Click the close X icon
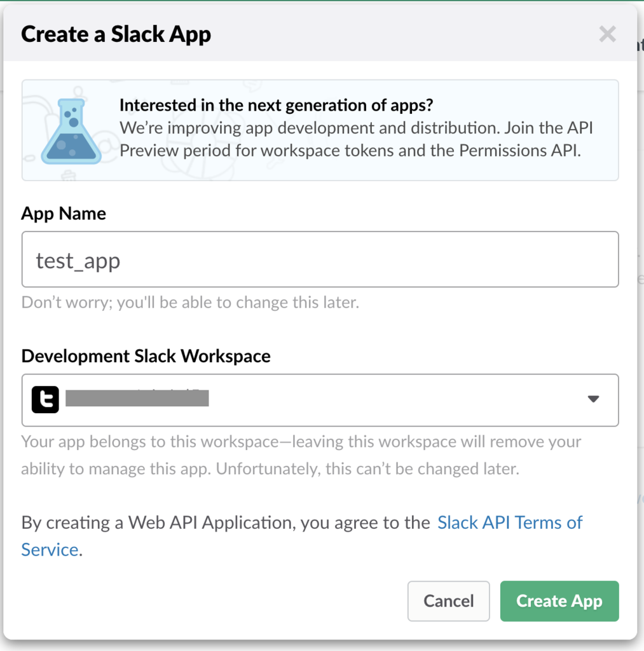The image size is (644, 651). (607, 34)
